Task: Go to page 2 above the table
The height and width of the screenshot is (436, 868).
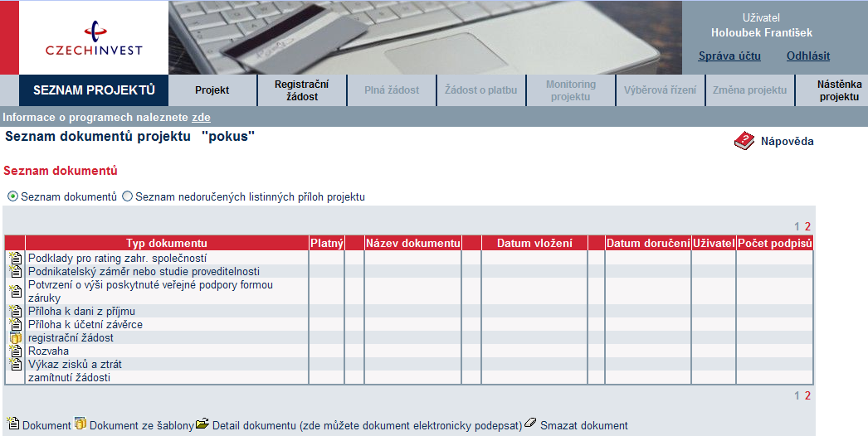Action: pyautogui.click(x=807, y=226)
